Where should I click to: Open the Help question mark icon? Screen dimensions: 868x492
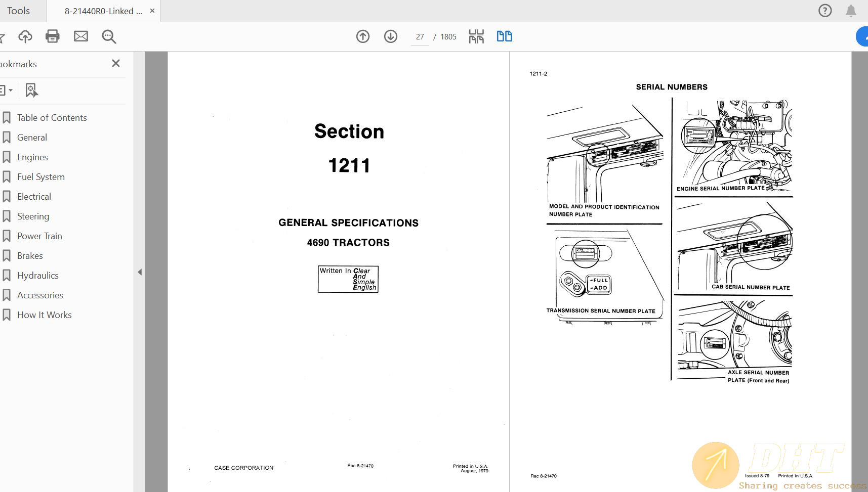824,10
